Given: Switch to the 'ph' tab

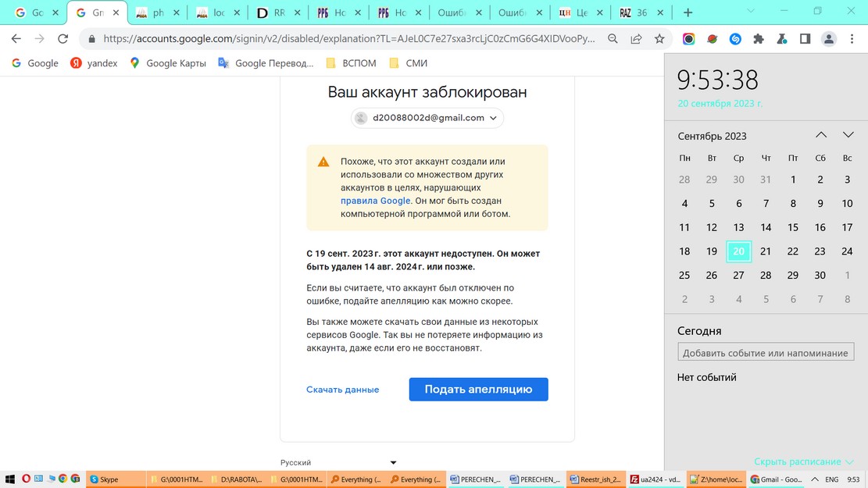Looking at the screenshot, I should (x=157, y=12).
